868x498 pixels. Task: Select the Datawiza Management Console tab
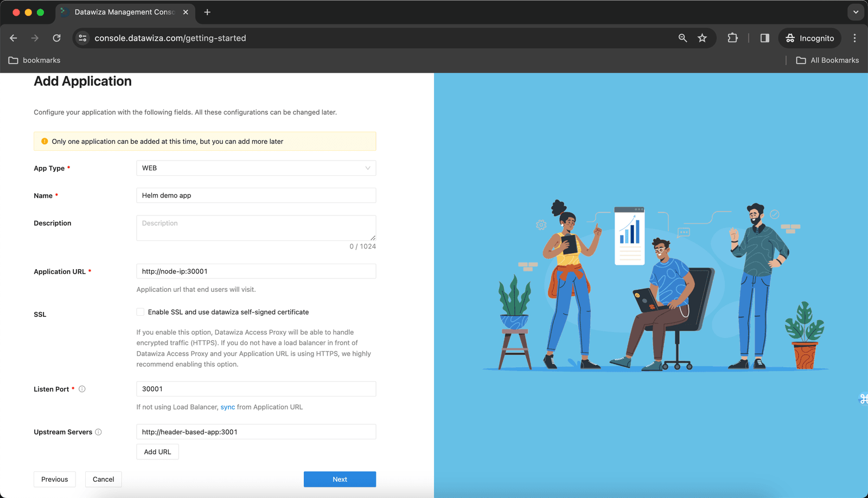(x=125, y=12)
